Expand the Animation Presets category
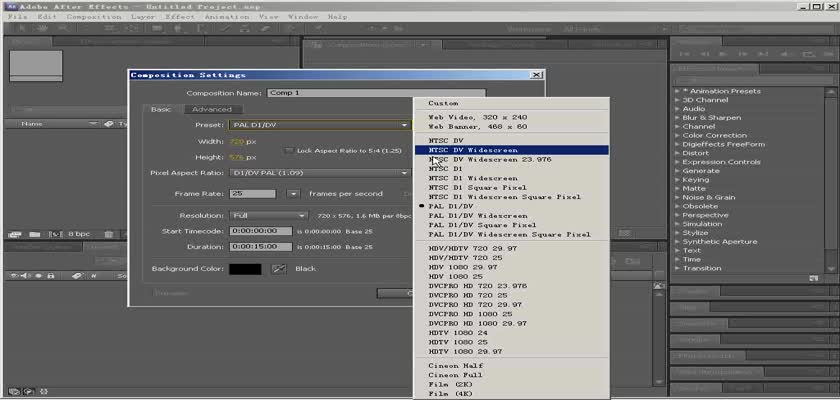 tap(678, 92)
